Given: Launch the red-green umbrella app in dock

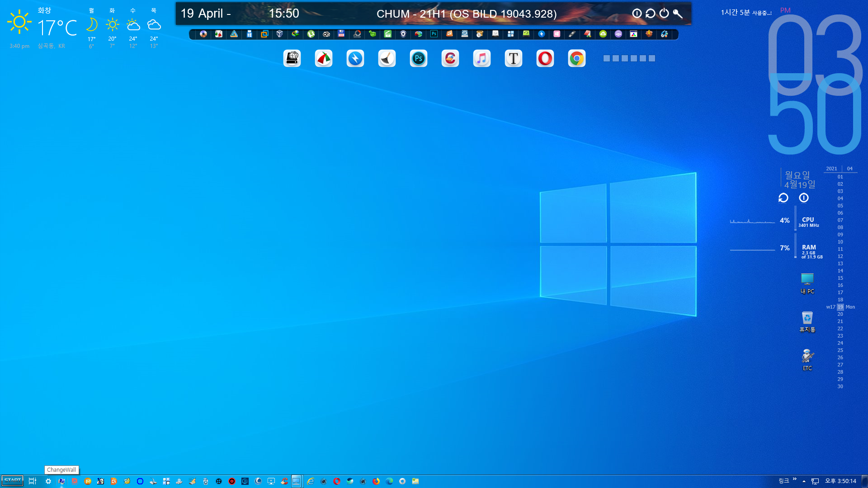Looking at the screenshot, I should pos(324,58).
